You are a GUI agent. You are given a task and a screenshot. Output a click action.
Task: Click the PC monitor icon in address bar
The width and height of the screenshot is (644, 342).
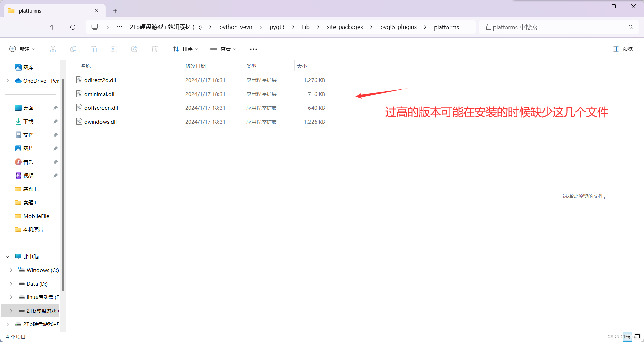95,27
